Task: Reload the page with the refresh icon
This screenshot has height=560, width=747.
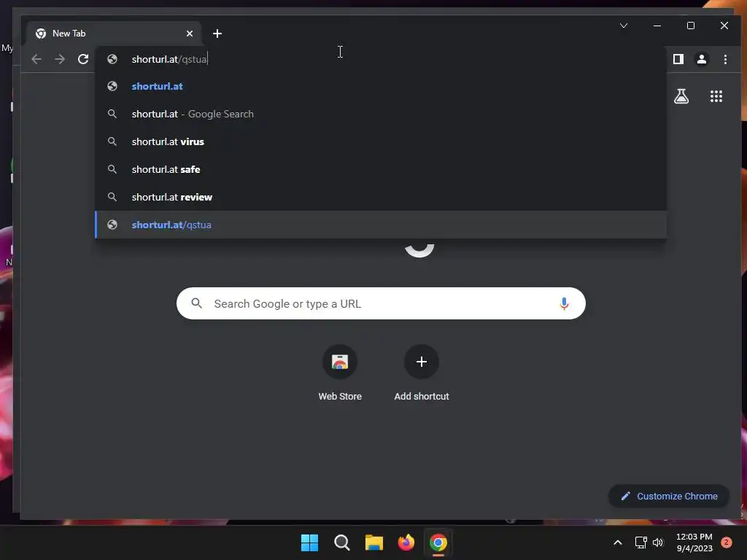Action: pyautogui.click(x=83, y=59)
